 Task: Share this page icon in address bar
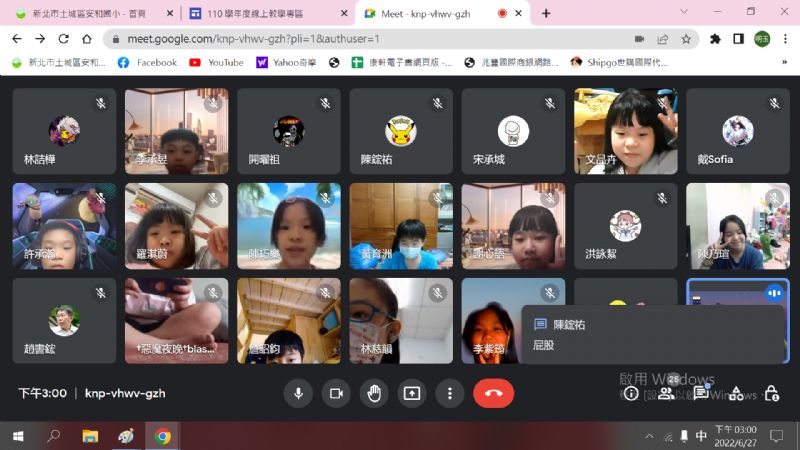(663, 39)
